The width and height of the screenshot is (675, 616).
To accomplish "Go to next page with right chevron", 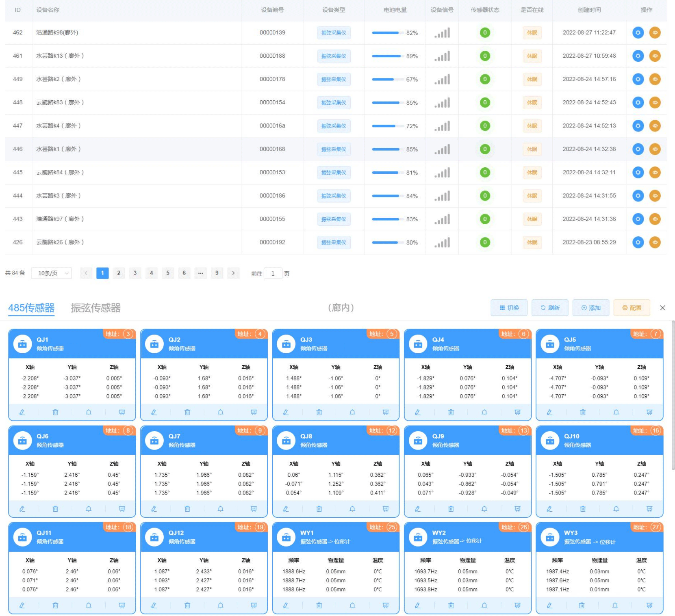I will point(233,273).
